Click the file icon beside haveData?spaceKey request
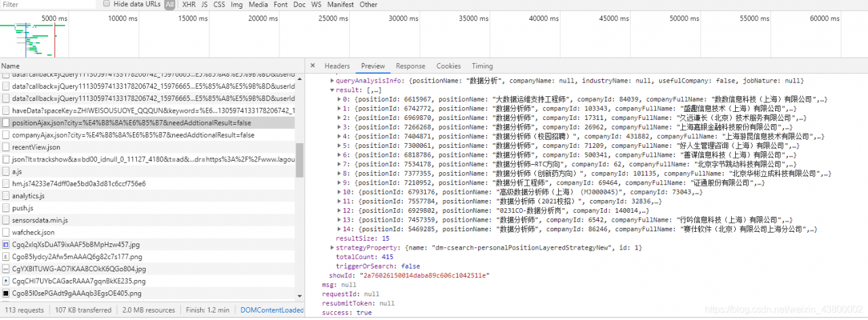This screenshot has width=868, height=320. point(6,111)
